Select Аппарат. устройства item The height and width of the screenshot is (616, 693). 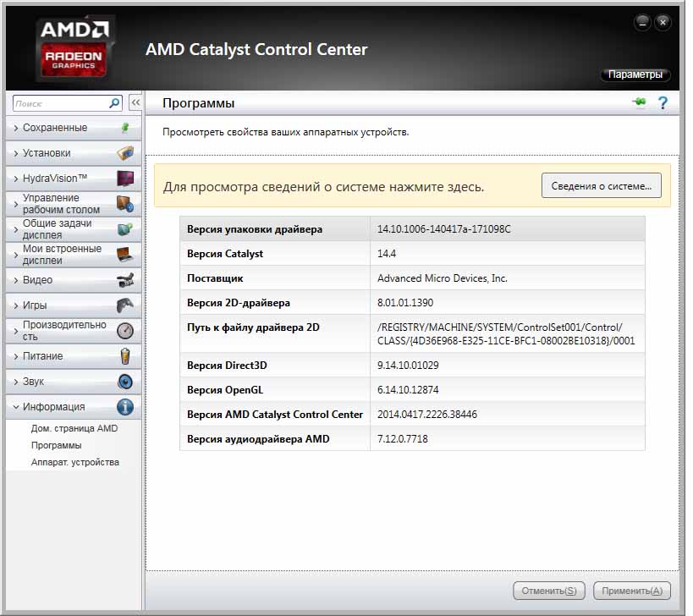[75, 462]
